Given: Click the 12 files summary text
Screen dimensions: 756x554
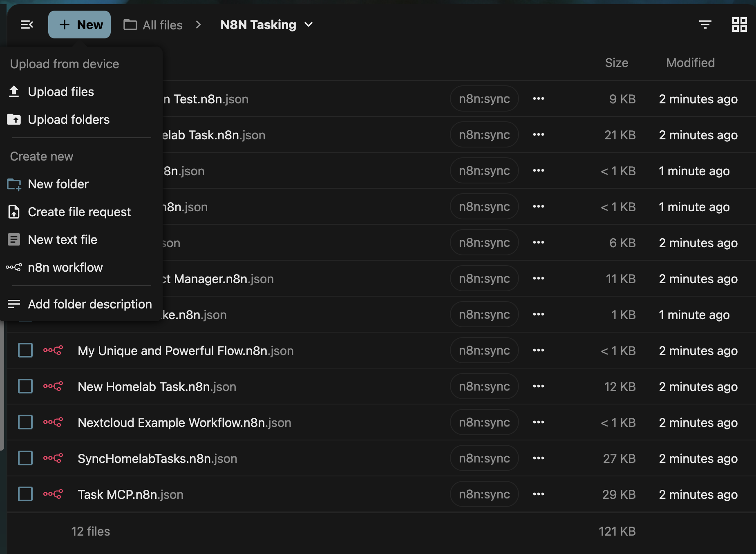Looking at the screenshot, I should click(90, 531).
